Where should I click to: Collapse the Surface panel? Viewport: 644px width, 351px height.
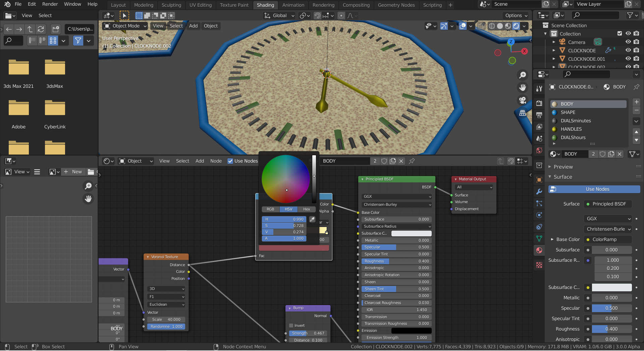click(563, 177)
